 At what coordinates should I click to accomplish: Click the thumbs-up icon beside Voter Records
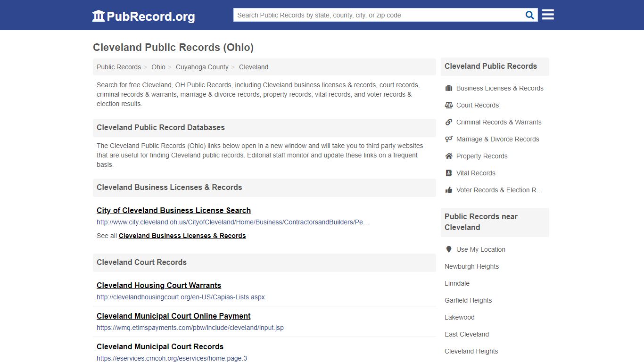449,190
